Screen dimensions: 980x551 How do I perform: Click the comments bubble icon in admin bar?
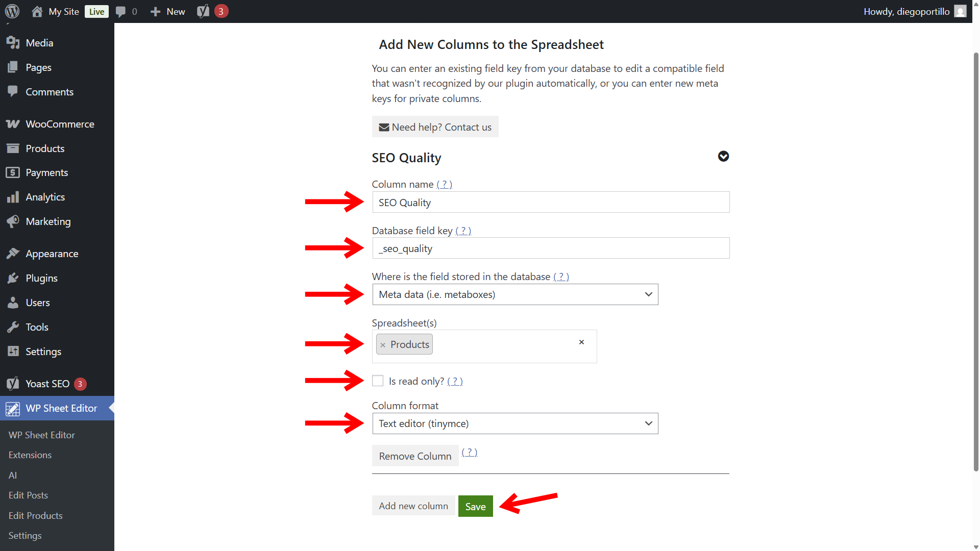pos(120,11)
